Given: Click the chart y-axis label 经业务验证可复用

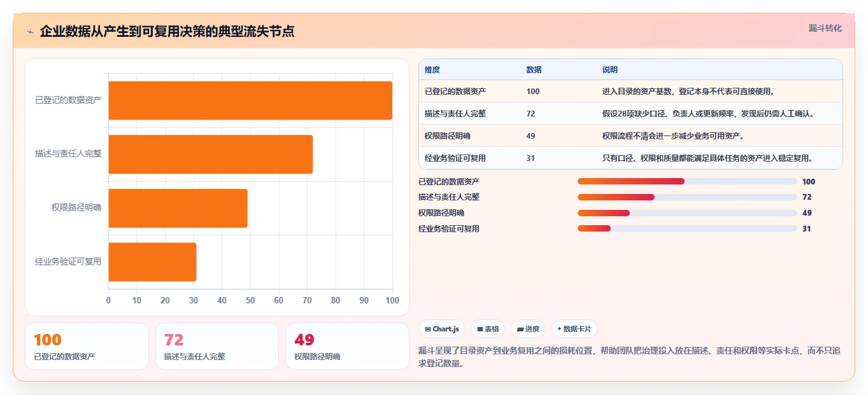Looking at the screenshot, I should point(68,261).
